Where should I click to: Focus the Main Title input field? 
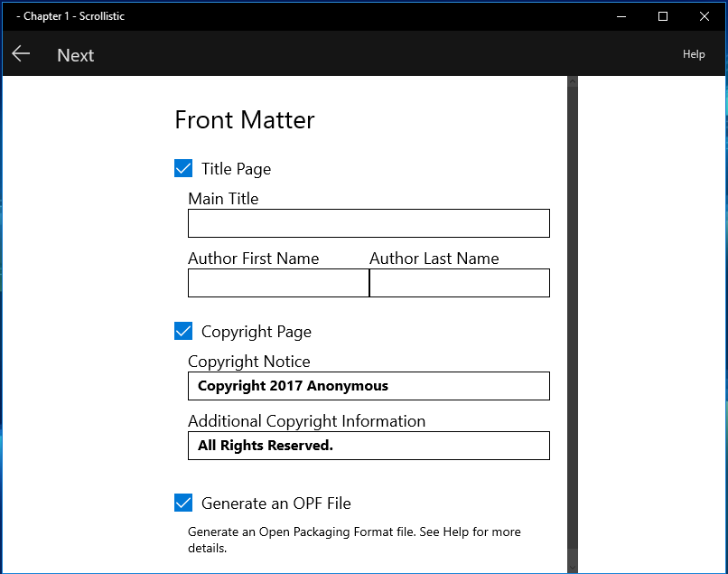(x=369, y=223)
